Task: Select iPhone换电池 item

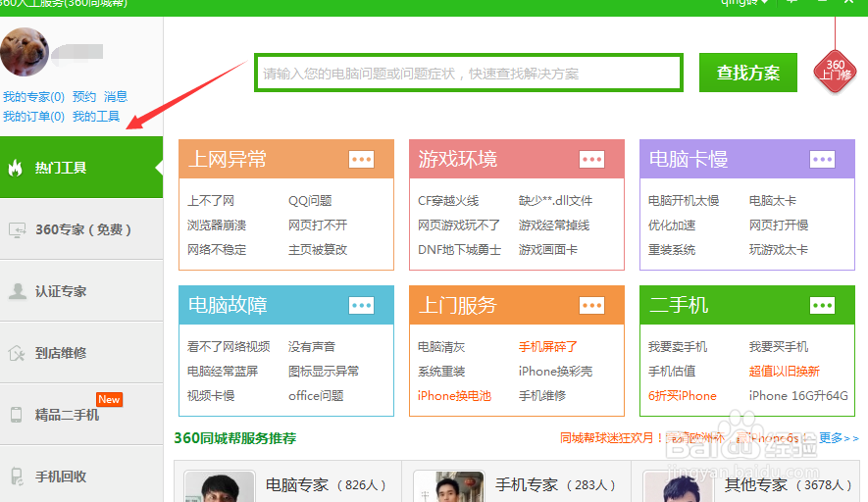Action: (x=454, y=396)
